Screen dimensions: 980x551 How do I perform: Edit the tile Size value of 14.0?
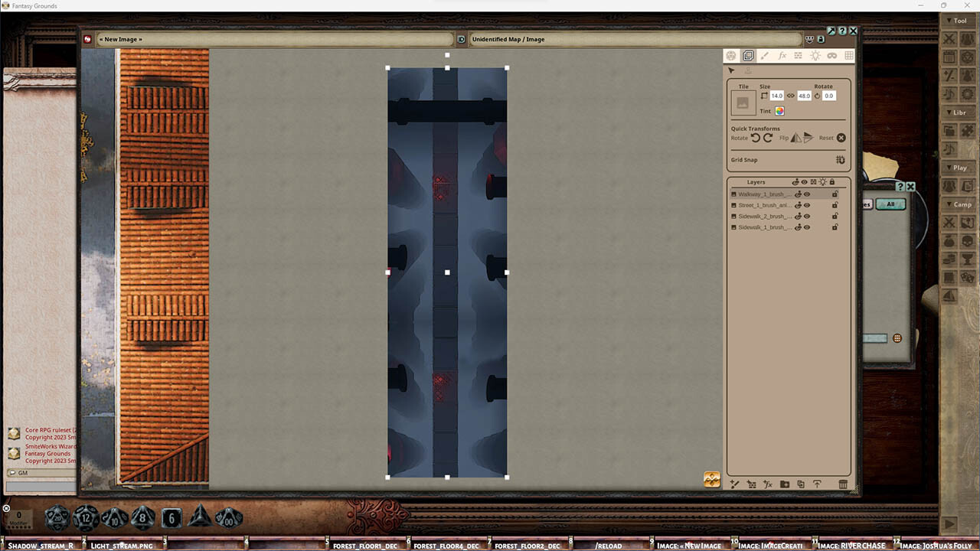coord(776,95)
